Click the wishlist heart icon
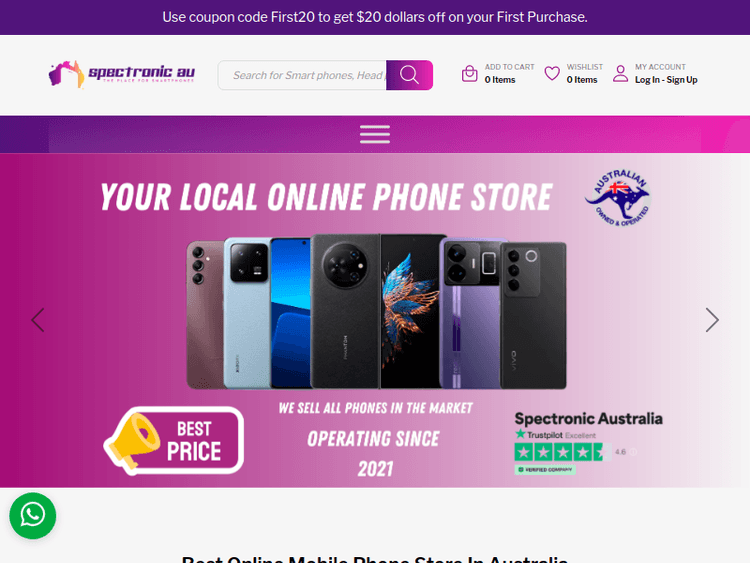The width and height of the screenshot is (750, 563). [552, 74]
